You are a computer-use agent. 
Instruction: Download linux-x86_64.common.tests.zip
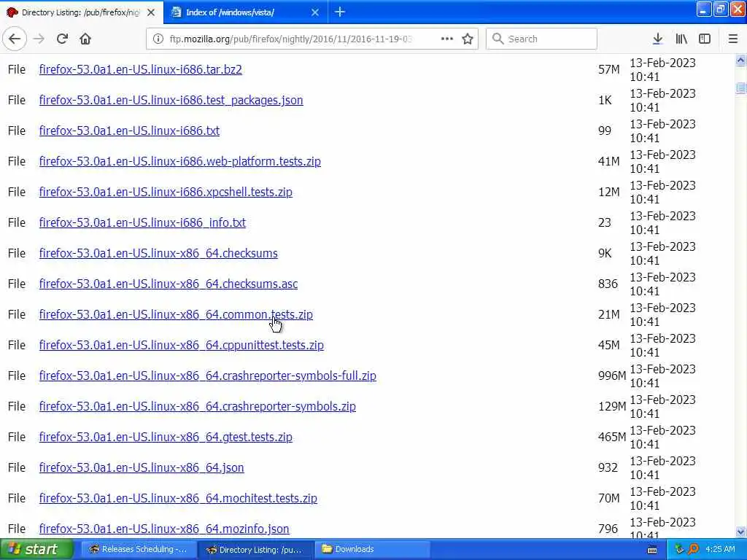(x=176, y=314)
